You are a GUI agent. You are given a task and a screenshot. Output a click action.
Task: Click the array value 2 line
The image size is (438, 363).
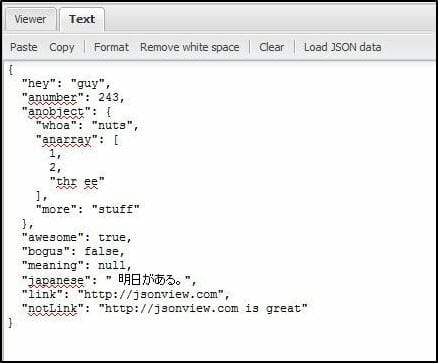click(55, 168)
